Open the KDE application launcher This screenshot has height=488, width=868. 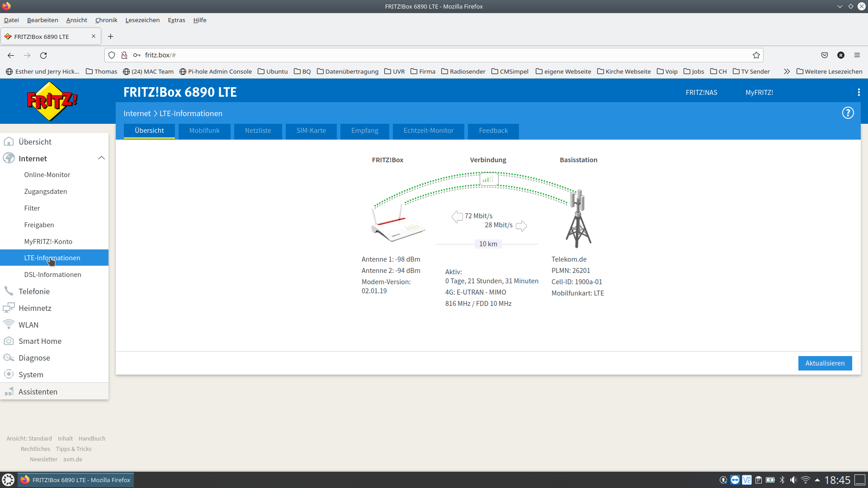(x=8, y=480)
